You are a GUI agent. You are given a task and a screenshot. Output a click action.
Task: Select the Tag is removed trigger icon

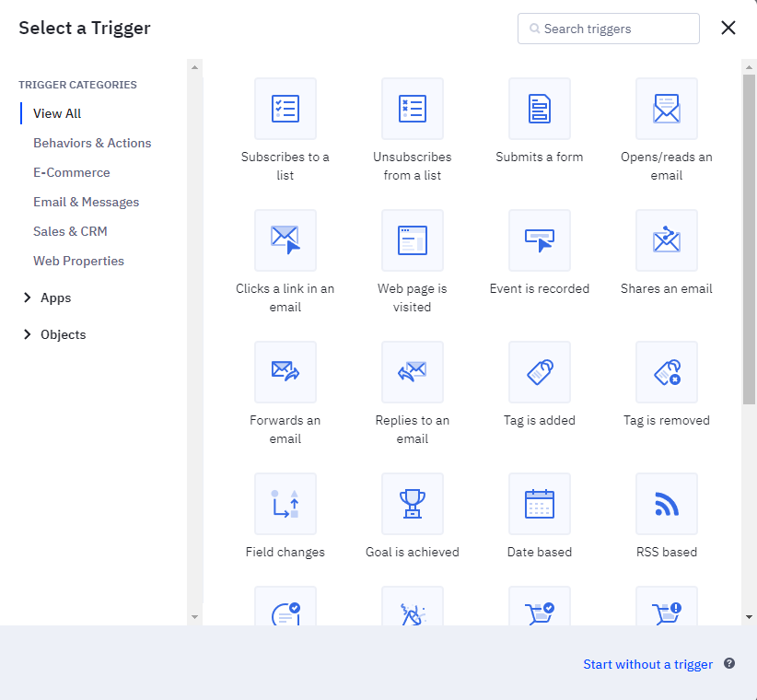click(667, 372)
